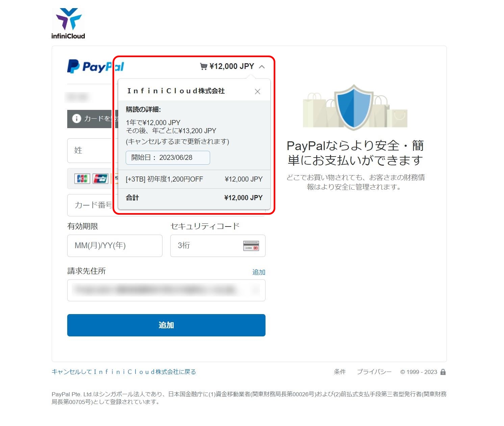Click the shopping cart icon

(x=203, y=66)
